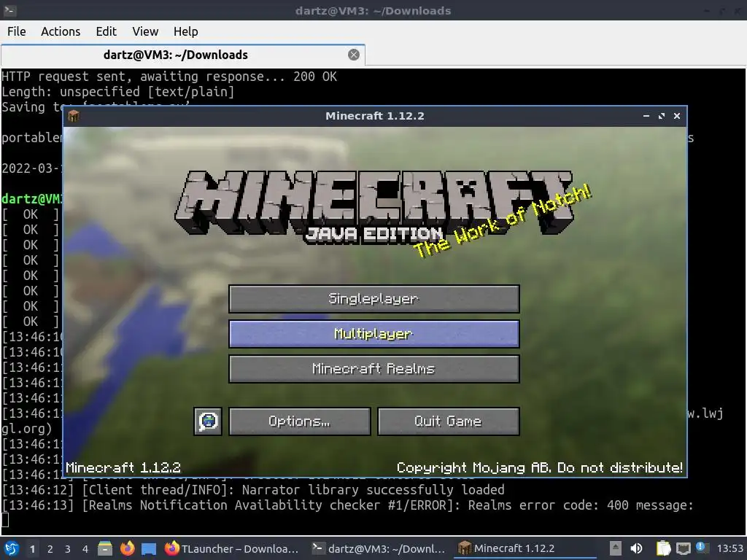747x560 pixels.
Task: Open the language selection globe icon
Action: 208,421
